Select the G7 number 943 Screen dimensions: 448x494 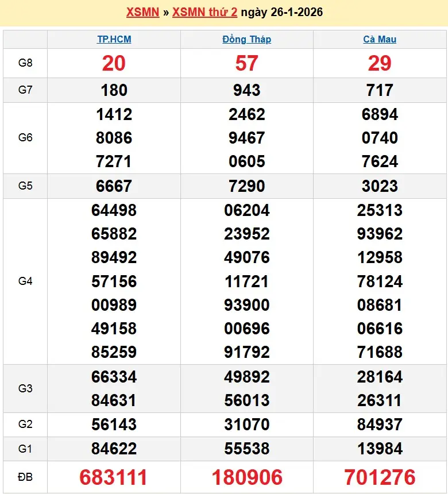coord(247,90)
